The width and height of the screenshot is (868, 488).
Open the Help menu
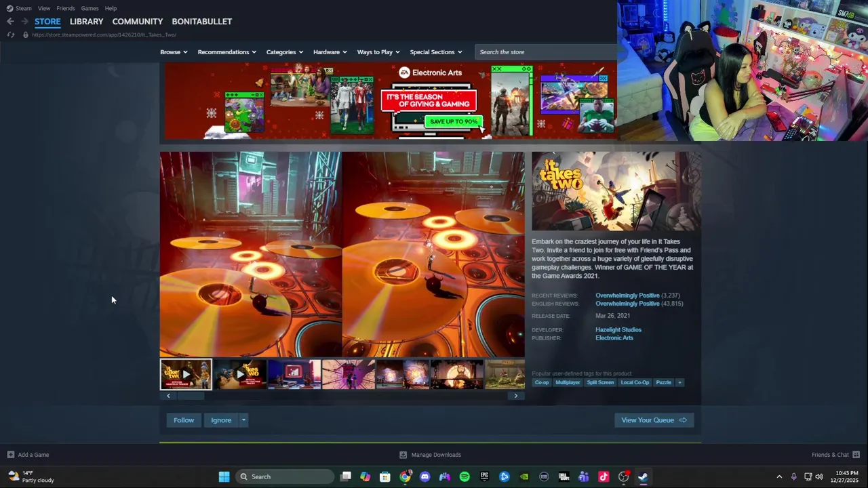coord(111,8)
